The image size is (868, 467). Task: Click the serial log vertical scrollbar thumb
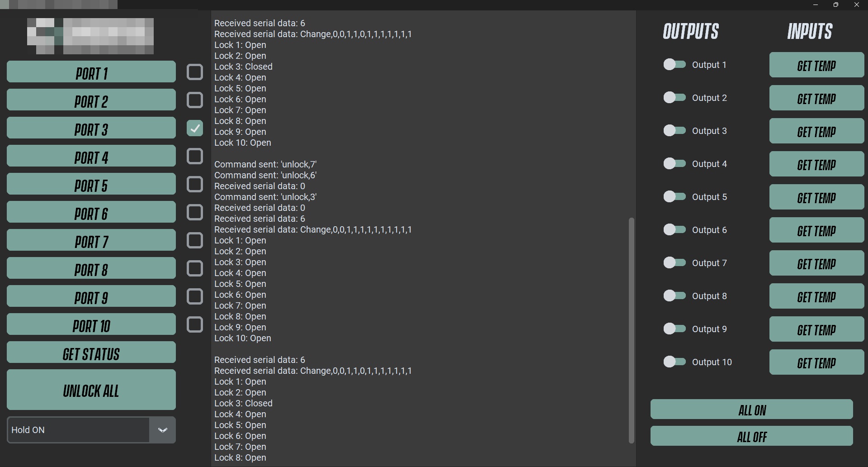(x=632, y=330)
